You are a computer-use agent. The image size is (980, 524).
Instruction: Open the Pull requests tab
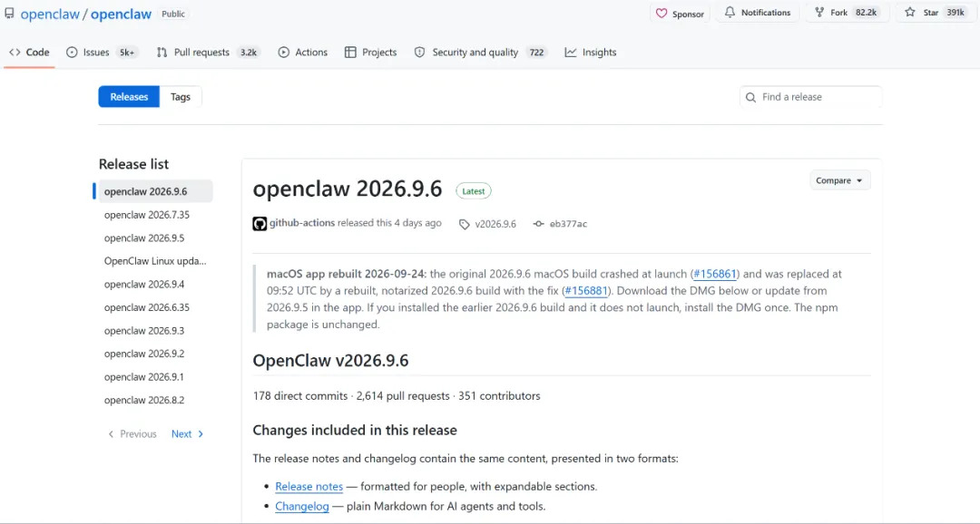pyautogui.click(x=208, y=53)
